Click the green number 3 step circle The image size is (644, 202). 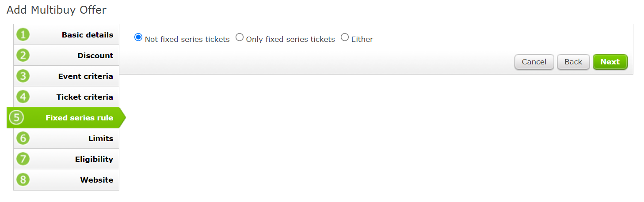23,76
